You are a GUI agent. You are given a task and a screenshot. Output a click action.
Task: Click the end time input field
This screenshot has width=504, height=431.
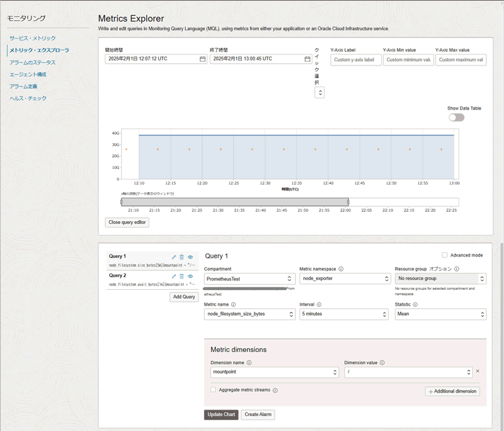point(261,59)
